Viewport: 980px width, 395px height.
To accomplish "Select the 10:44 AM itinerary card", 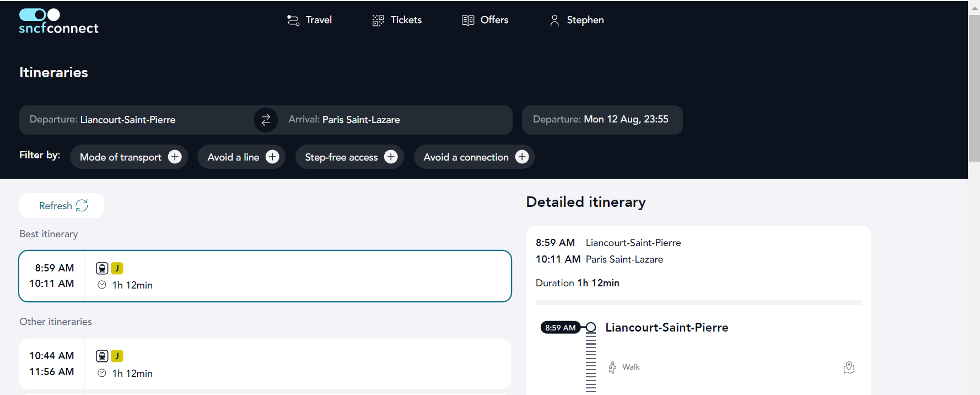I will [298, 364].
